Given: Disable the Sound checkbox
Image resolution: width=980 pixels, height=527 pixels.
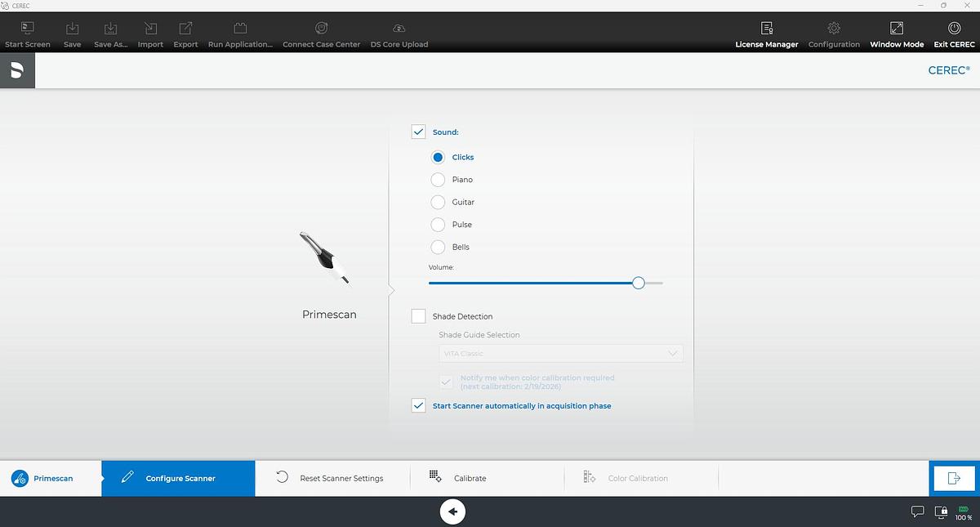Looking at the screenshot, I should pyautogui.click(x=419, y=132).
